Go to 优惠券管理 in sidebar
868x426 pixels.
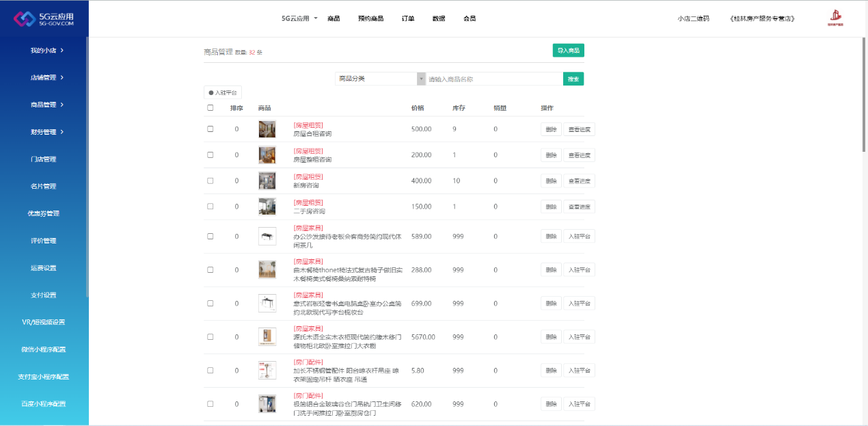click(x=44, y=213)
